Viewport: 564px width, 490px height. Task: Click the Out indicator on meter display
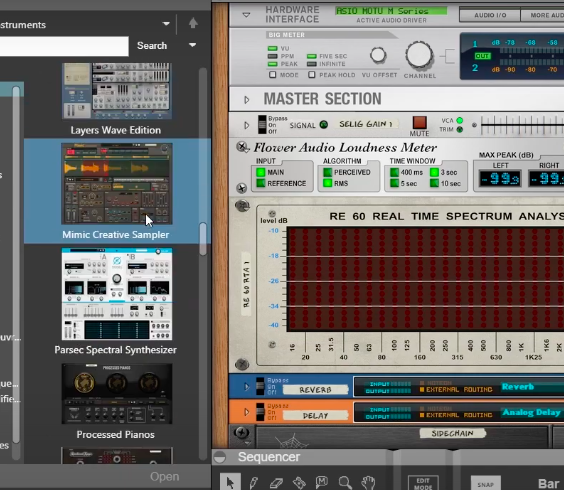(x=482, y=56)
